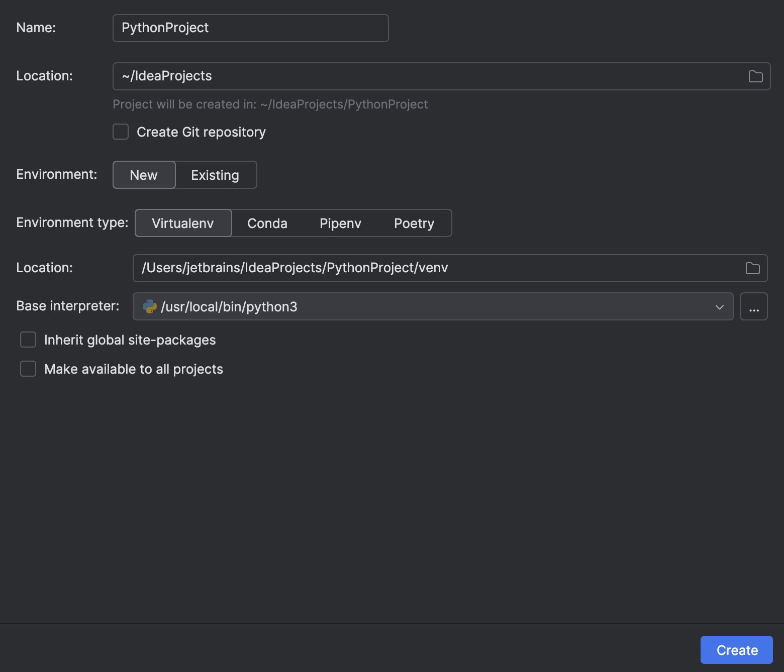
Task: Click the folder icon beside project Location
Action: 755,76
